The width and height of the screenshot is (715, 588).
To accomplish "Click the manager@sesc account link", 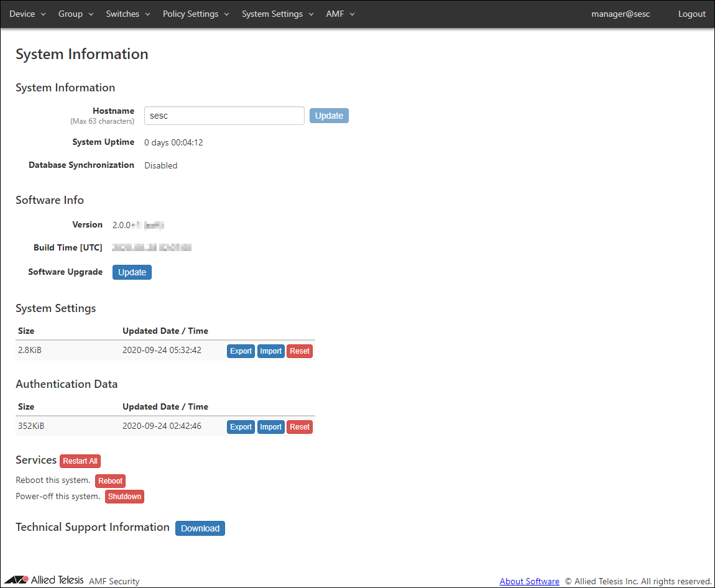I will click(x=620, y=14).
